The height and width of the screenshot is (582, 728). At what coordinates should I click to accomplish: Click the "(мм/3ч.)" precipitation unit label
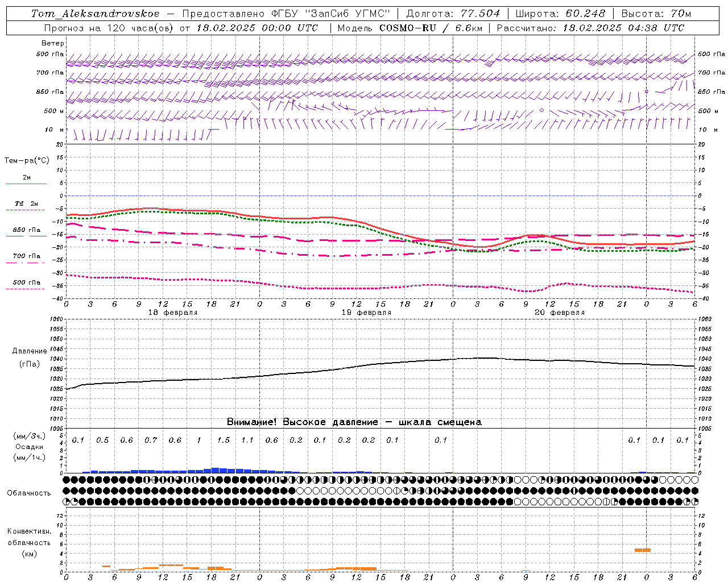(29, 436)
